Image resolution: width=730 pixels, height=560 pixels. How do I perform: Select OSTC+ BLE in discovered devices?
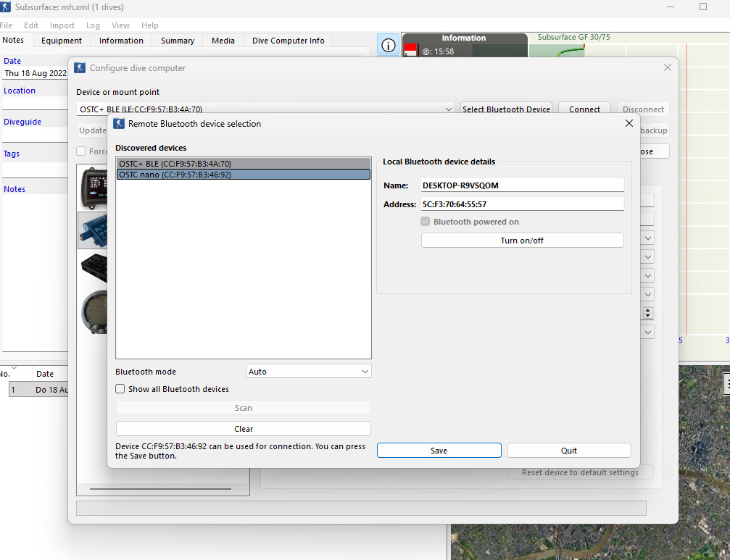tap(244, 163)
